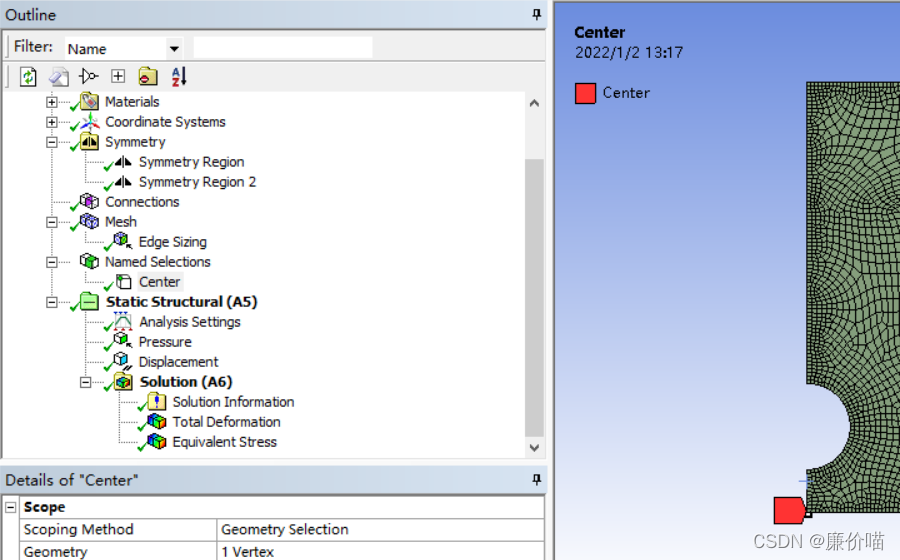Click the eraser clear-filter toolbar icon
Viewport: 900px width, 560px height.
tap(59, 76)
